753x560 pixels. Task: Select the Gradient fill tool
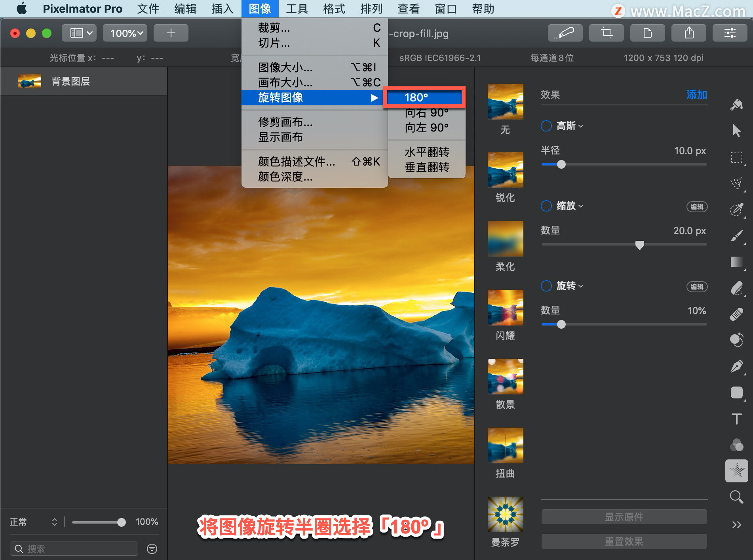coord(736,262)
